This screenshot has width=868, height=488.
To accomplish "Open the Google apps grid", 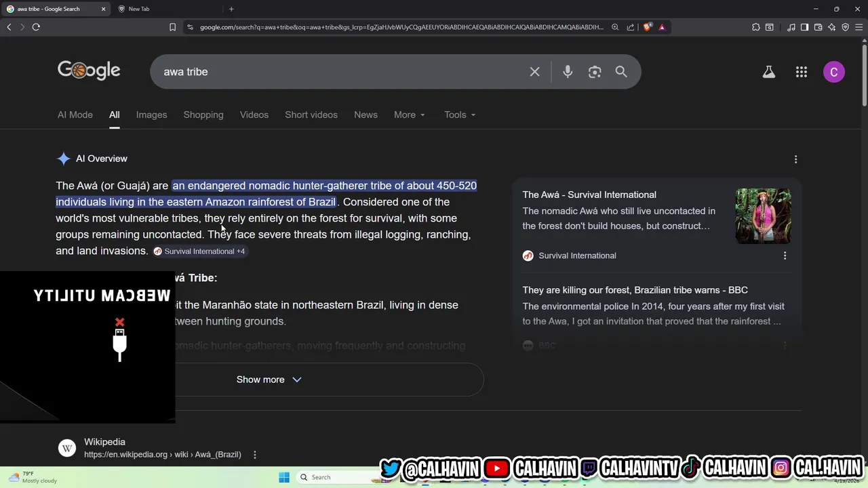I will (x=802, y=72).
